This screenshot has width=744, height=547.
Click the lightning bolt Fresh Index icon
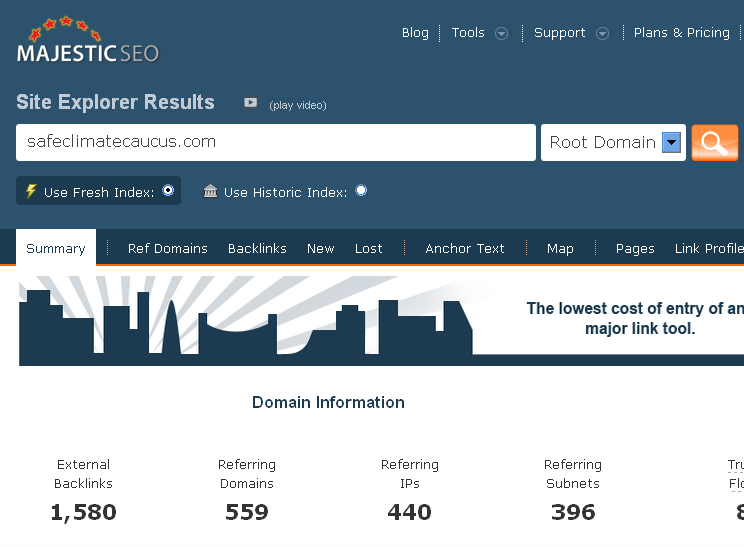coord(31,191)
